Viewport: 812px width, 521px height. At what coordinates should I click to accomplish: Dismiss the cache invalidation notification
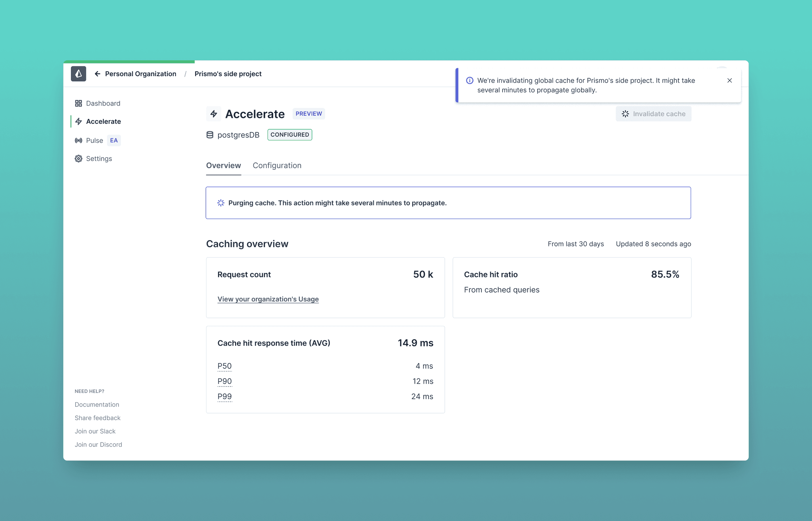[x=730, y=81]
